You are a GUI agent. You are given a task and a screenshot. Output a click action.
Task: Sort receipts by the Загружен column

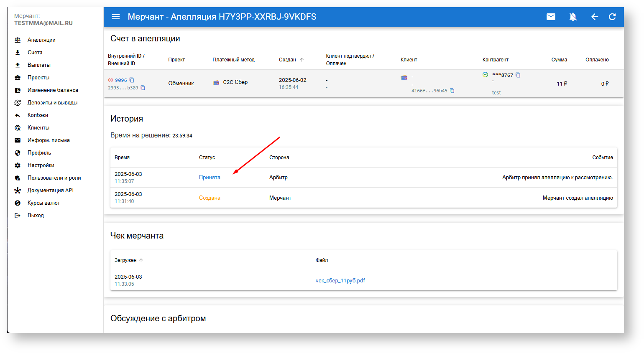(x=141, y=260)
